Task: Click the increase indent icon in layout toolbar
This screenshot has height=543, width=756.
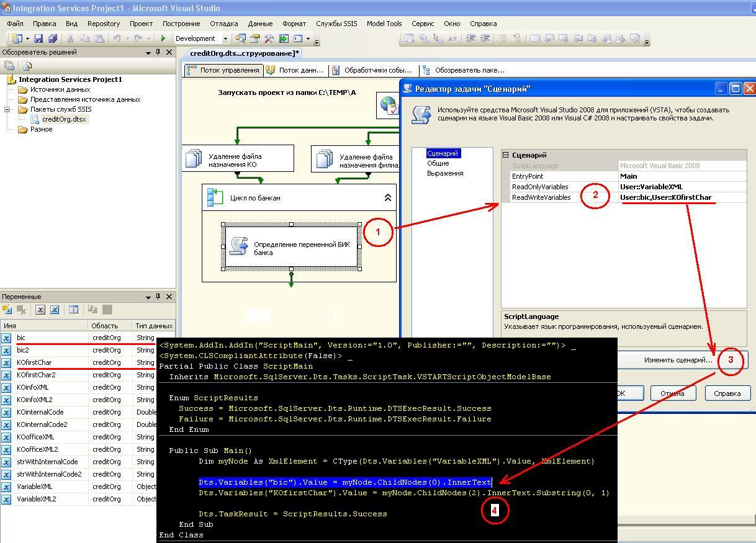Action: coord(485,38)
